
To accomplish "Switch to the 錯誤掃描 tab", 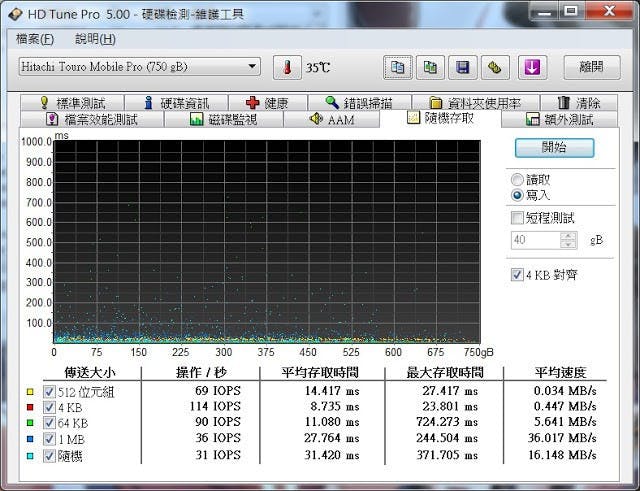I will 360,103.
